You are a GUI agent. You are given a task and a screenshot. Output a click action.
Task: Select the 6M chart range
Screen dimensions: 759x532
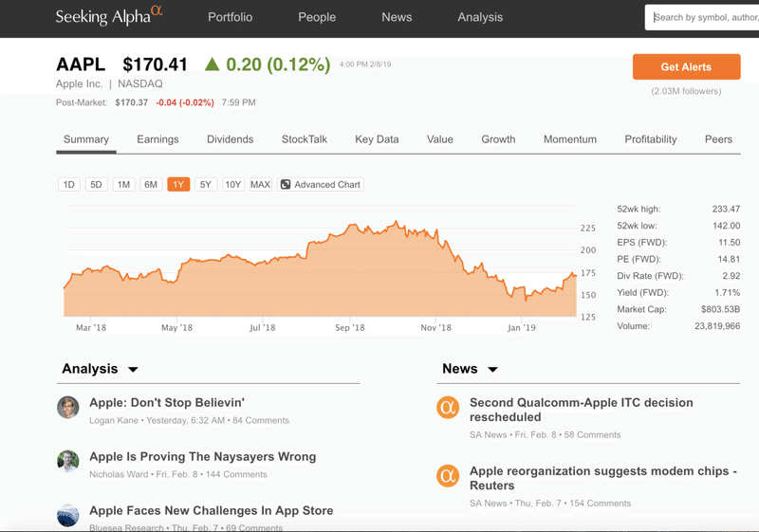coord(151,184)
